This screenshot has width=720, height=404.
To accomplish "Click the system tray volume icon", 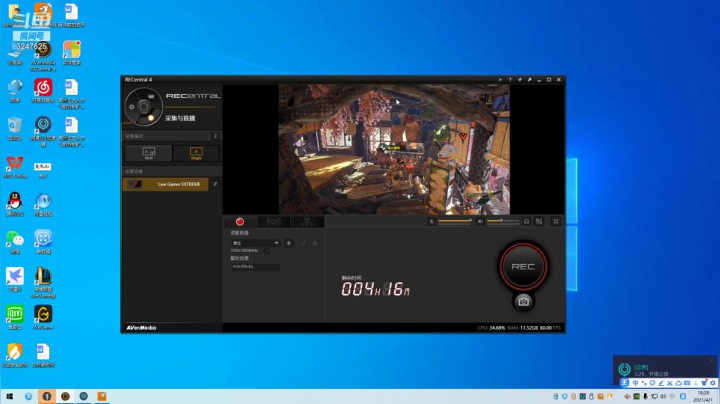I will tap(663, 396).
